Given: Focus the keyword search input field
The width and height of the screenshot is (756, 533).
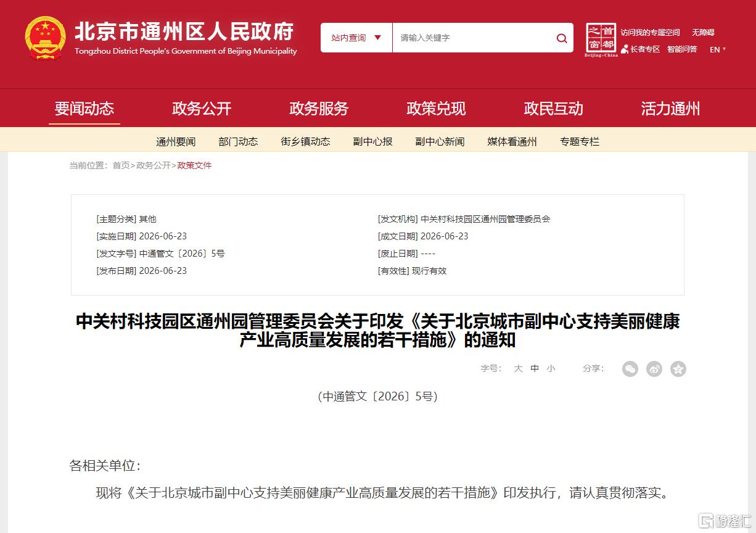Looking at the screenshot, I should click(472, 38).
